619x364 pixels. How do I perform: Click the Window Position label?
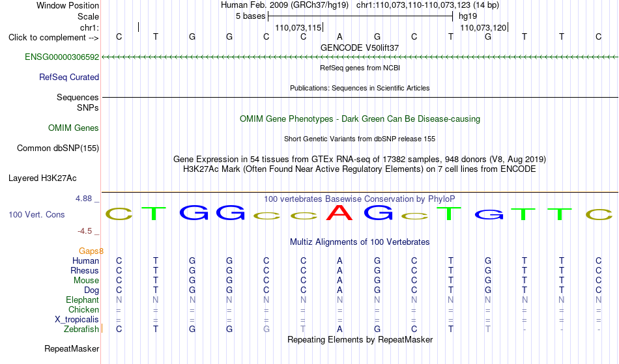coord(68,5)
